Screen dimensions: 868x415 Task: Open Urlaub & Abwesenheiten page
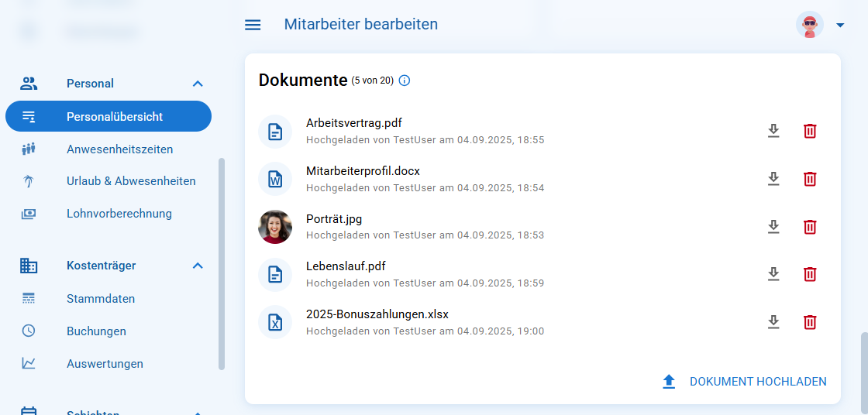[x=131, y=181]
